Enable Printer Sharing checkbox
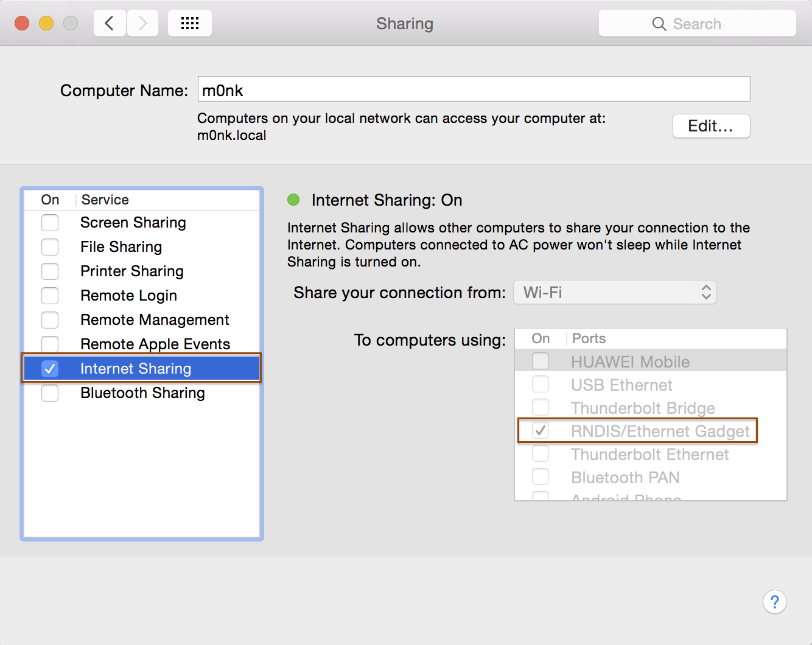The height and width of the screenshot is (645, 812). [50, 271]
